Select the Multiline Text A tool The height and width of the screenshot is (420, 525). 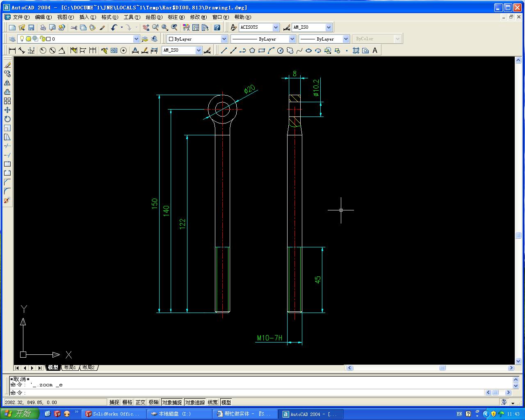[375, 50]
